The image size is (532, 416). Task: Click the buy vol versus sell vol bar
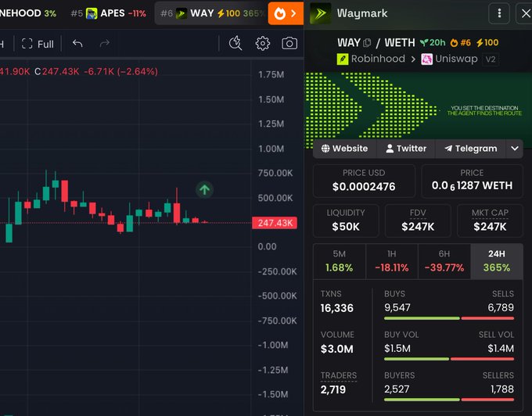pos(449,359)
